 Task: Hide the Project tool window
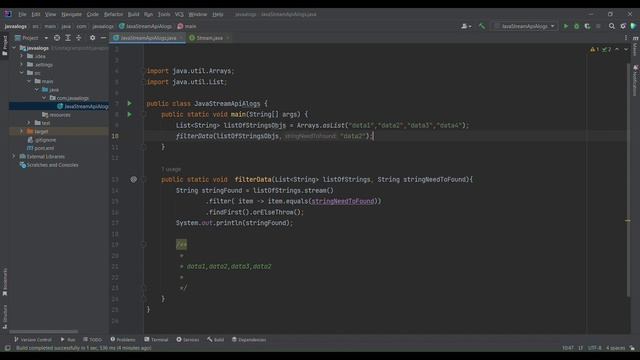pyautogui.click(x=103, y=38)
